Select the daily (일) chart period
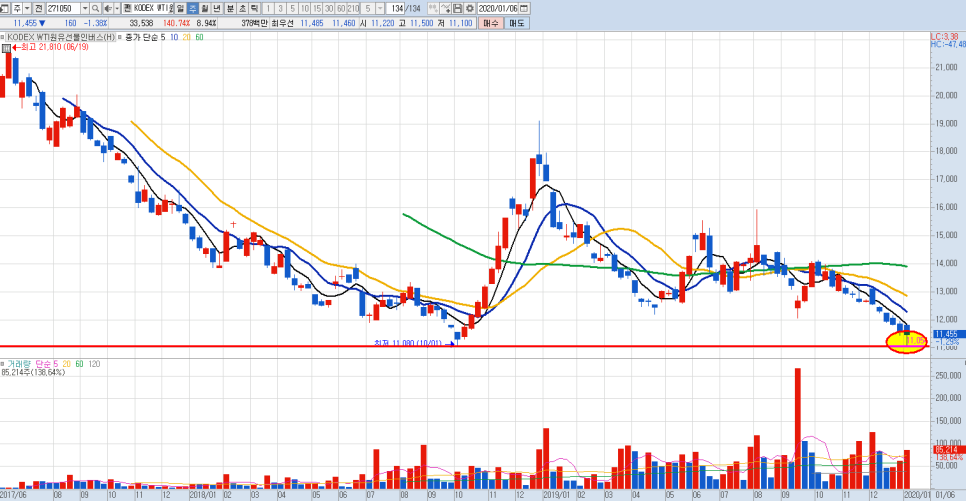 (x=181, y=9)
